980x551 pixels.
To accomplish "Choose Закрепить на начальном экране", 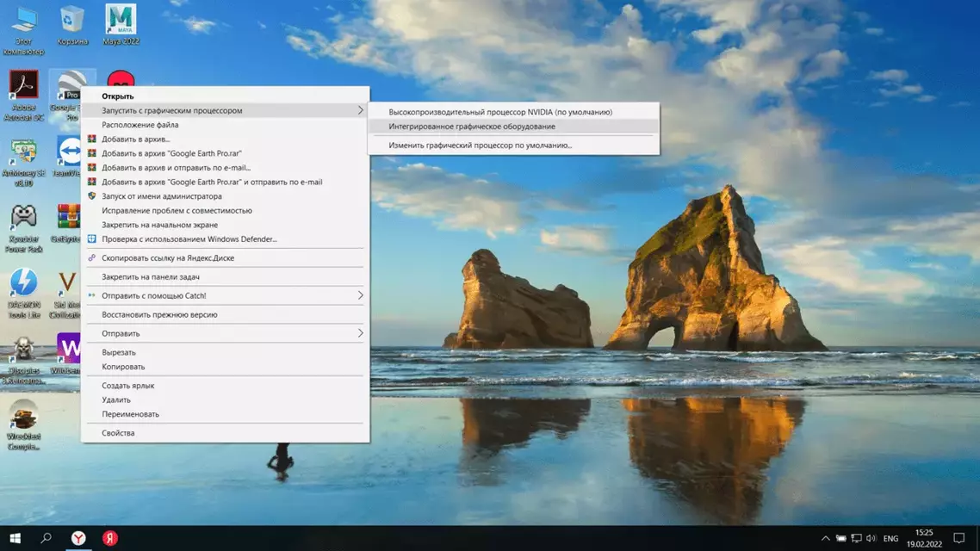I will click(x=225, y=225).
